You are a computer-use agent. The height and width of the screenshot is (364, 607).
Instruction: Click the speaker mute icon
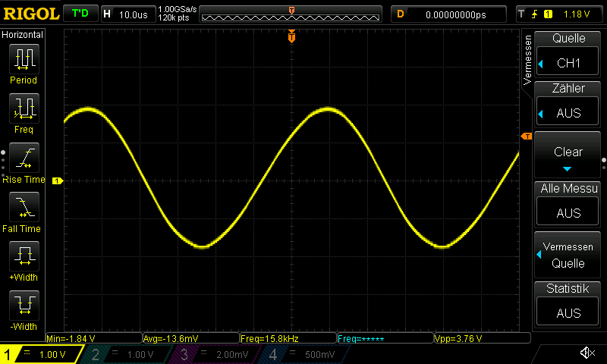(x=587, y=353)
